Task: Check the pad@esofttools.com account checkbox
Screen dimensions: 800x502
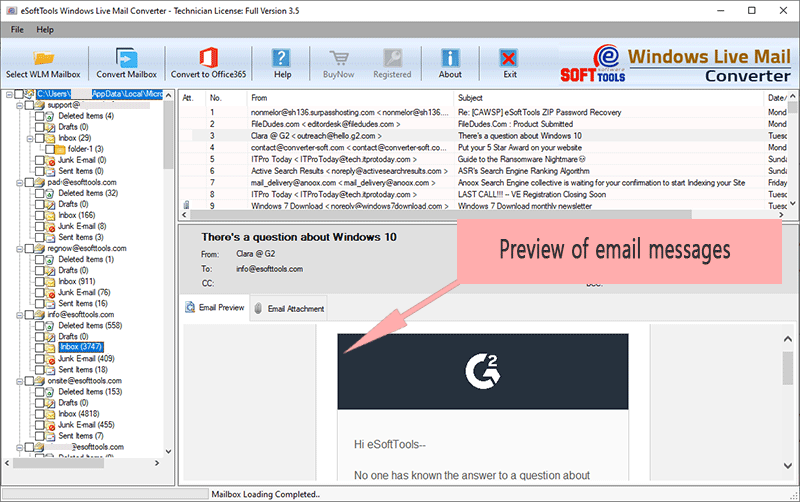Action: pos(30,182)
